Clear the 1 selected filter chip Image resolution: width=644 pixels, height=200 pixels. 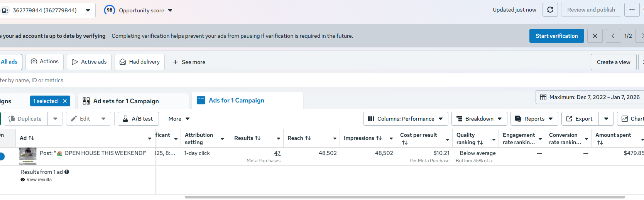[x=65, y=101]
